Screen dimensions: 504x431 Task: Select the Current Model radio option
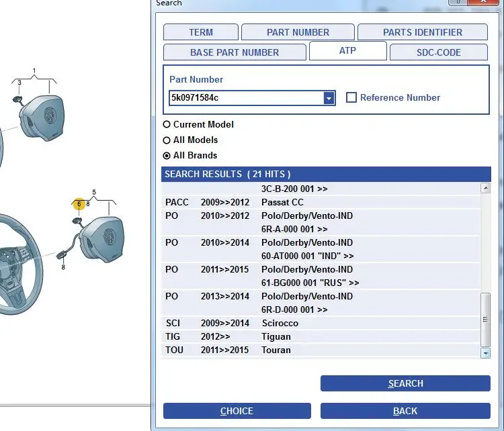click(x=167, y=124)
